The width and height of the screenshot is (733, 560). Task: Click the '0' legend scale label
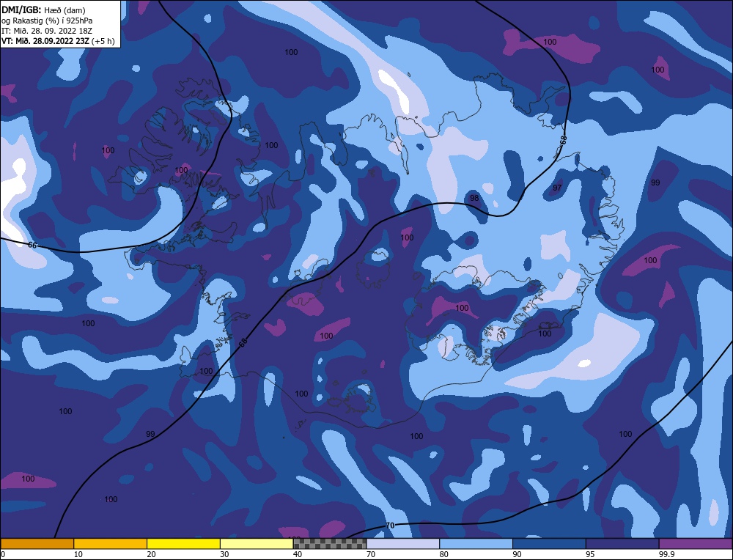[x=3, y=554]
